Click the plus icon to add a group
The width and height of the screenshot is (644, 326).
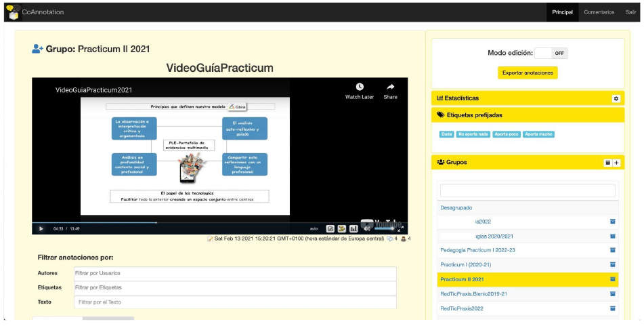(616, 163)
